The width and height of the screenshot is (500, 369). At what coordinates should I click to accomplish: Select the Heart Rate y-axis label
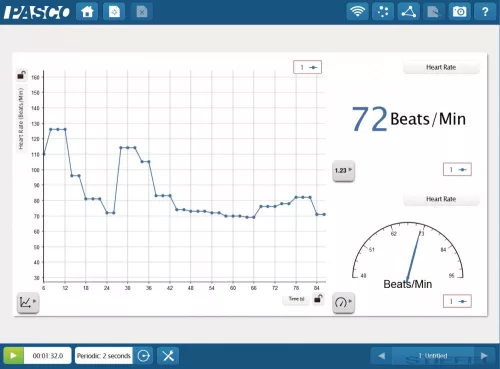[21, 118]
